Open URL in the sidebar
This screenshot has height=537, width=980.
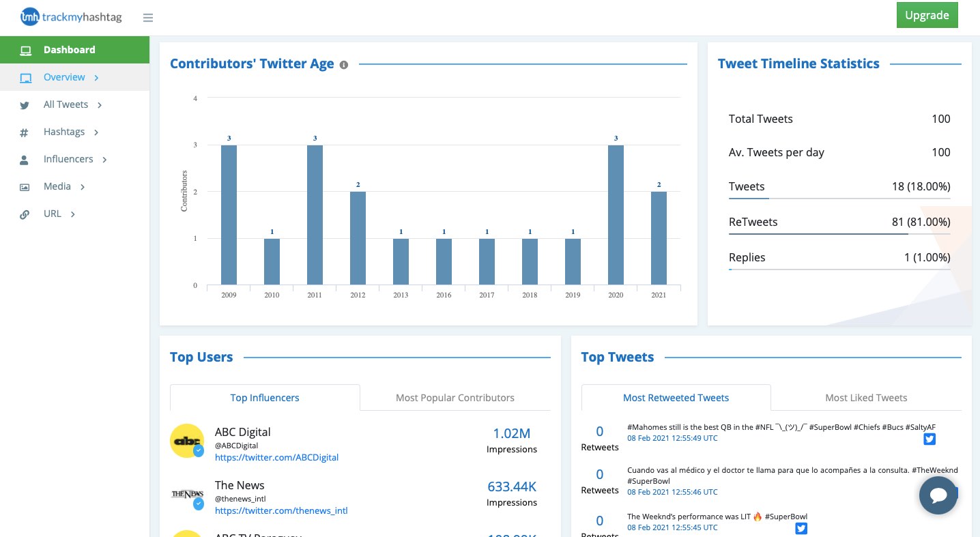(x=74, y=214)
